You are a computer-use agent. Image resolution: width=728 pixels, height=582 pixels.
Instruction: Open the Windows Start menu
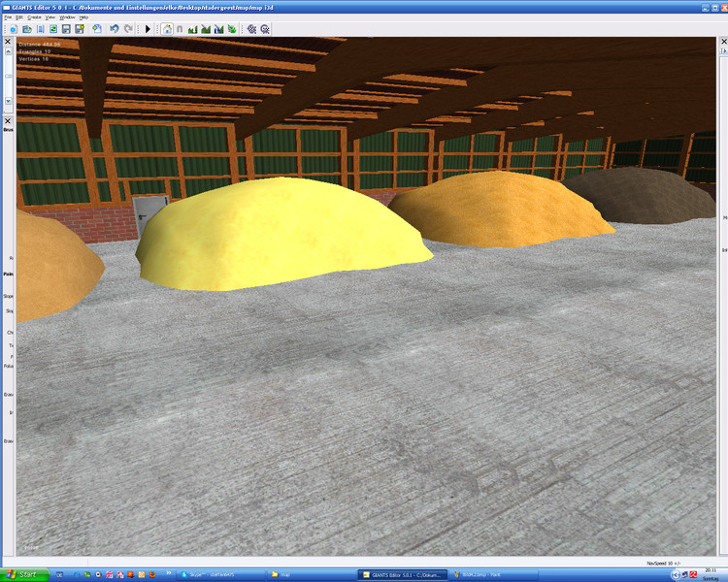[x=24, y=574]
